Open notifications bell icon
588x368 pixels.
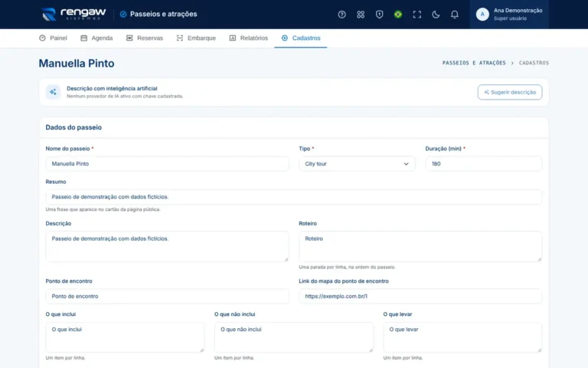[x=454, y=15]
